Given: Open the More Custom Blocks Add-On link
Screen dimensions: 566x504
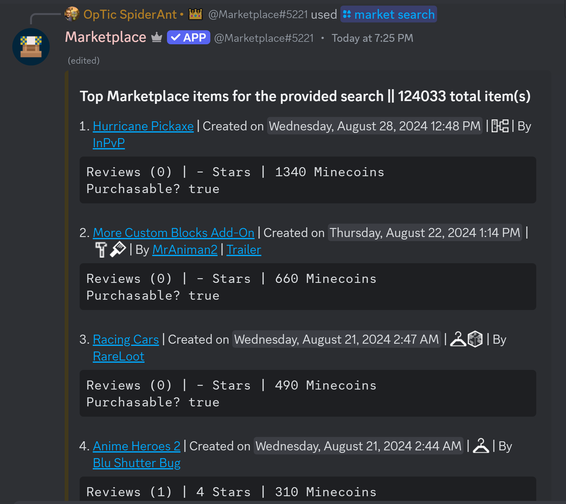Looking at the screenshot, I should [x=174, y=233].
